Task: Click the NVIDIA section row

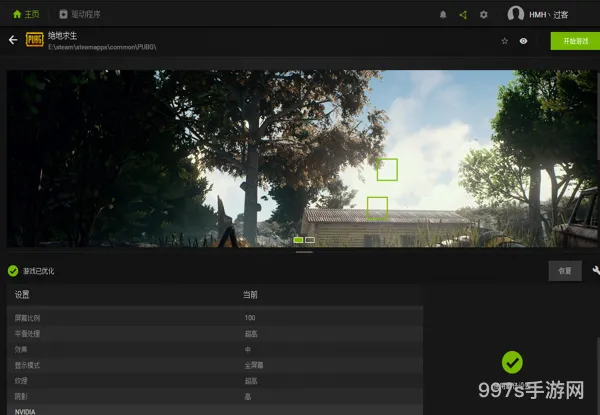Action: tap(215, 410)
